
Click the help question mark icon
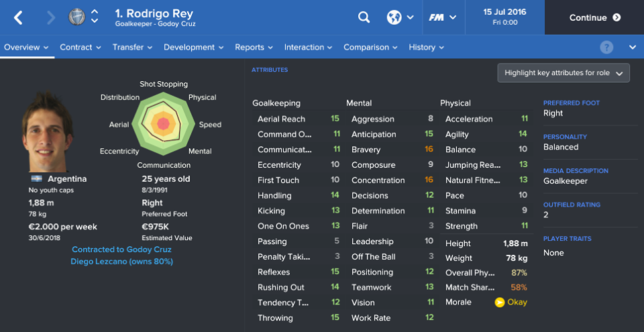pos(606,47)
